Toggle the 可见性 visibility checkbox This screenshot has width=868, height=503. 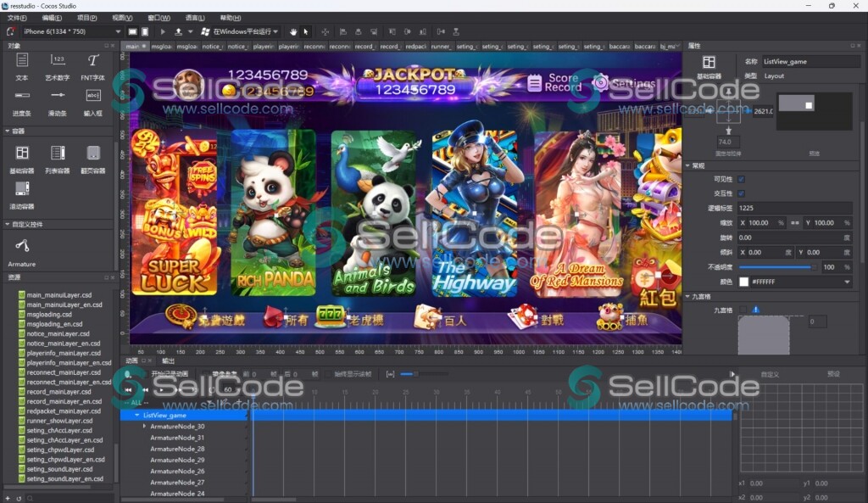(741, 179)
